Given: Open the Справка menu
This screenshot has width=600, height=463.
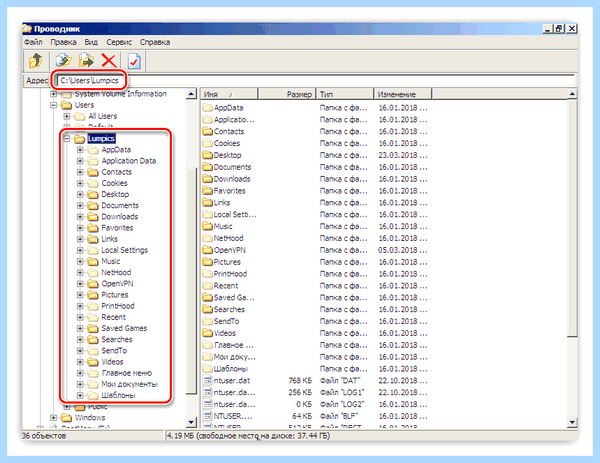Looking at the screenshot, I should pyautogui.click(x=155, y=42).
